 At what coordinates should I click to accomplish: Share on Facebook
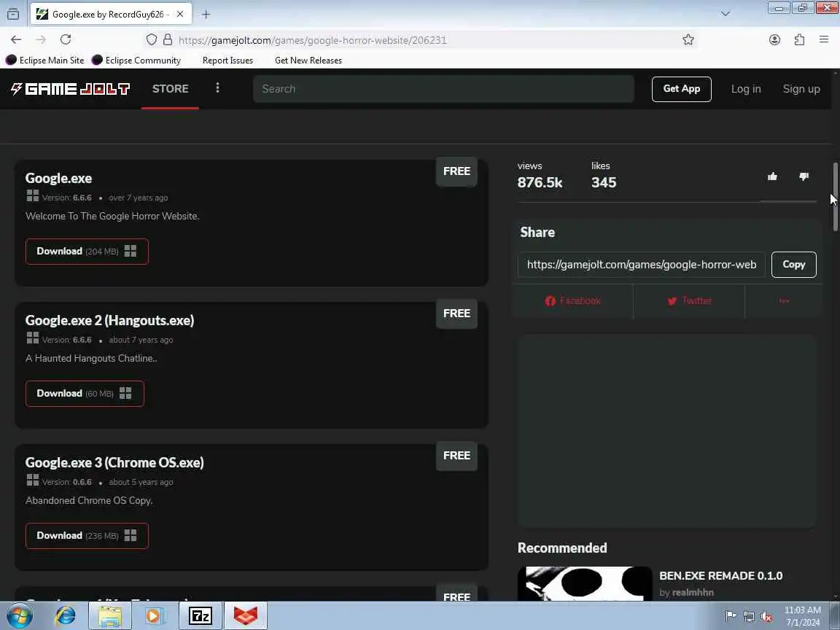tap(572, 301)
